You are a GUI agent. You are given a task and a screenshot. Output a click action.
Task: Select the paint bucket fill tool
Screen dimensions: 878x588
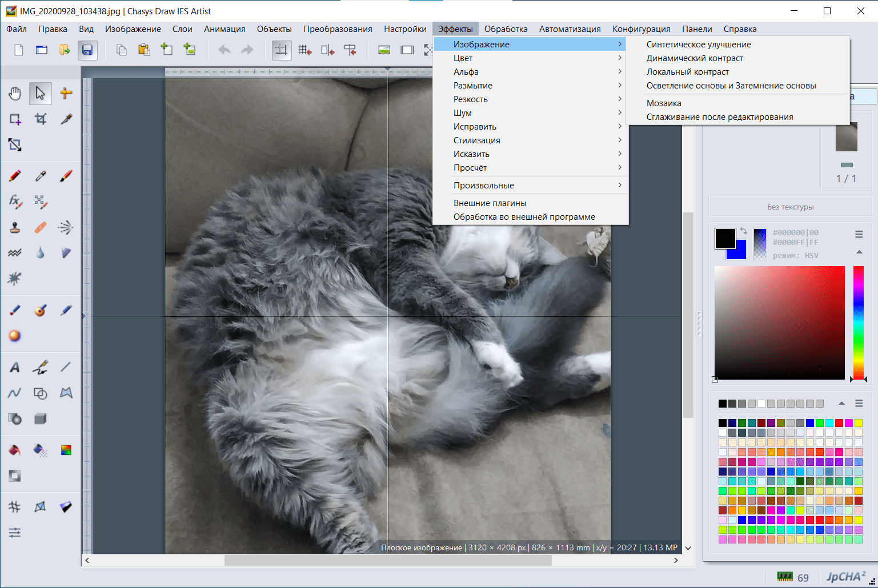point(15,450)
